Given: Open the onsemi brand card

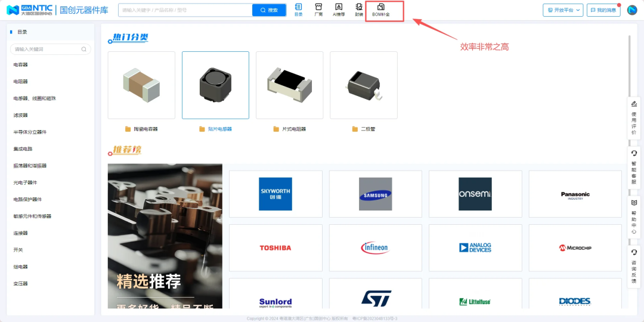Looking at the screenshot, I should 475,194.
